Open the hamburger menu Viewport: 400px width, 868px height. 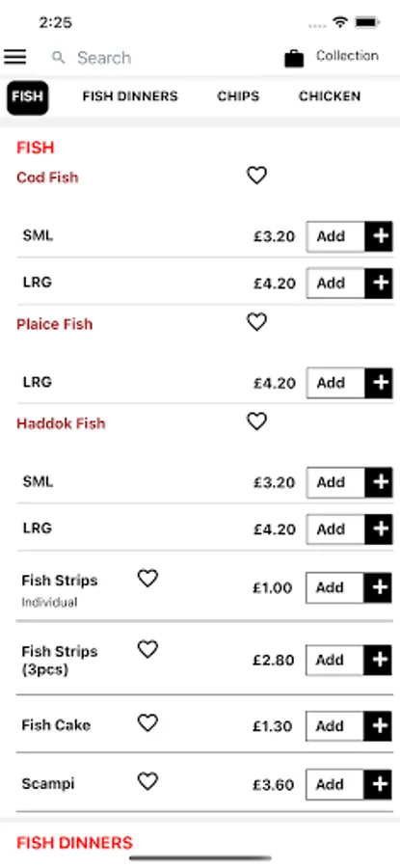tap(14, 57)
